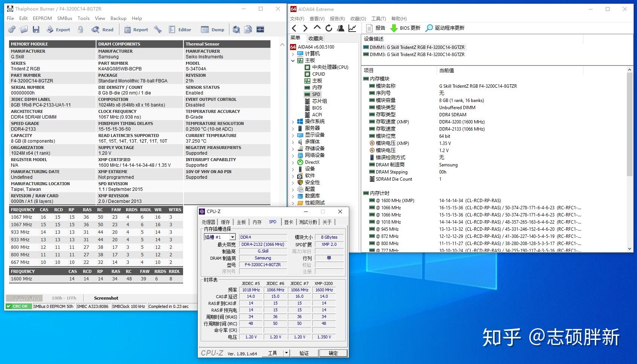Screen dimensions: 637x364
Task: Open the Editor tool in Thaiphoon Burner
Action: [180, 29]
